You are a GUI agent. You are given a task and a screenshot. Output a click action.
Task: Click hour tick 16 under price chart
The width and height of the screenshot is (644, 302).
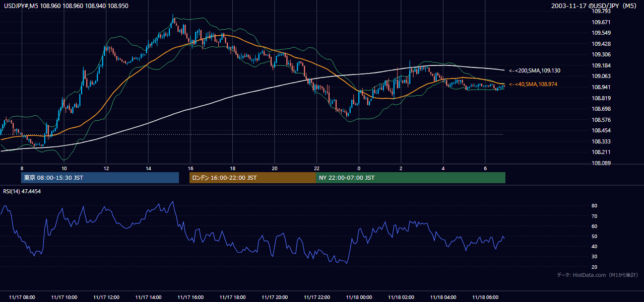coord(190,168)
